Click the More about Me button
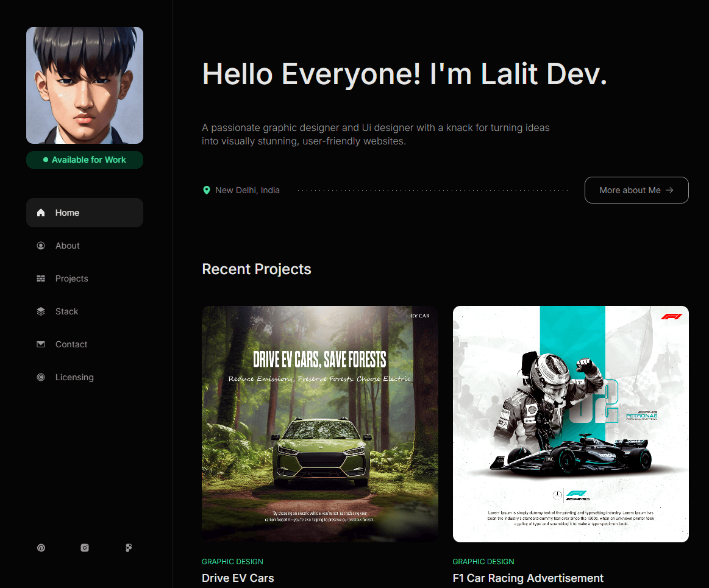The width and height of the screenshot is (709, 588). coord(636,190)
